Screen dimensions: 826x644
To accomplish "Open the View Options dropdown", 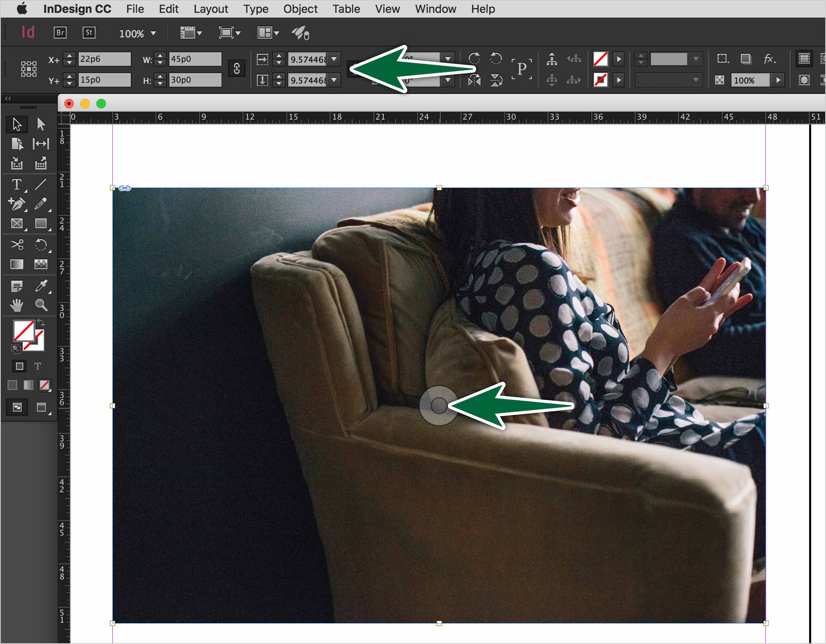I will tap(191, 33).
